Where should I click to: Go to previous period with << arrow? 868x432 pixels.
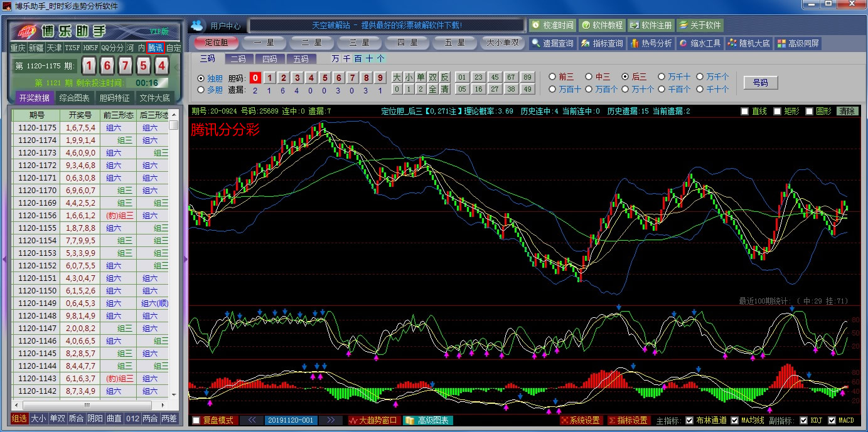[251, 420]
